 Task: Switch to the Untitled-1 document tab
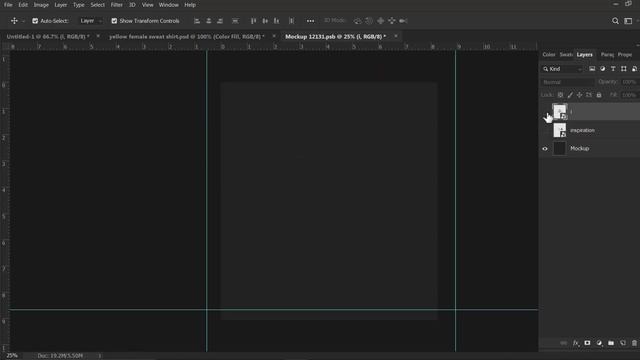(48, 36)
